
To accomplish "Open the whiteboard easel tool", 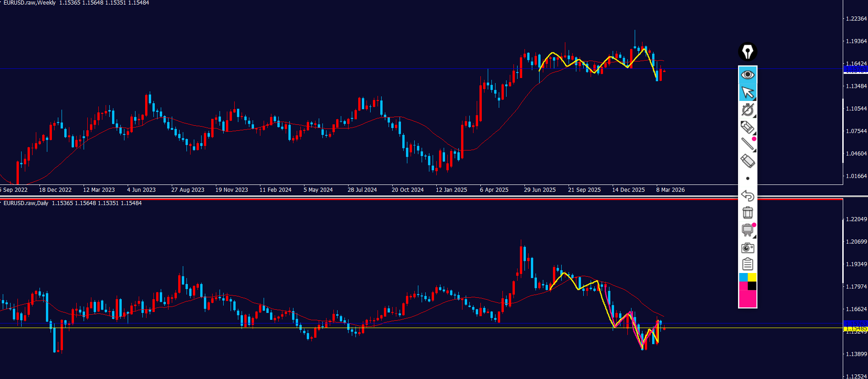I will (747, 229).
